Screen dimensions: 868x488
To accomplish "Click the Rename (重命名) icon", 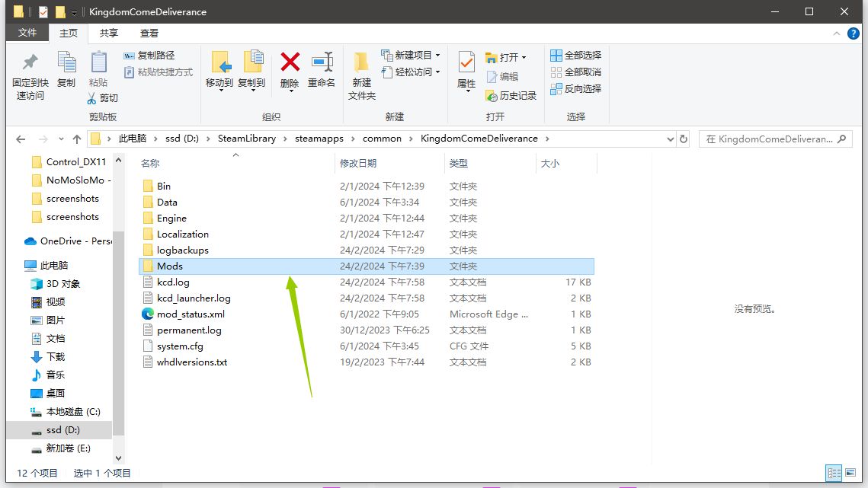I will click(322, 62).
